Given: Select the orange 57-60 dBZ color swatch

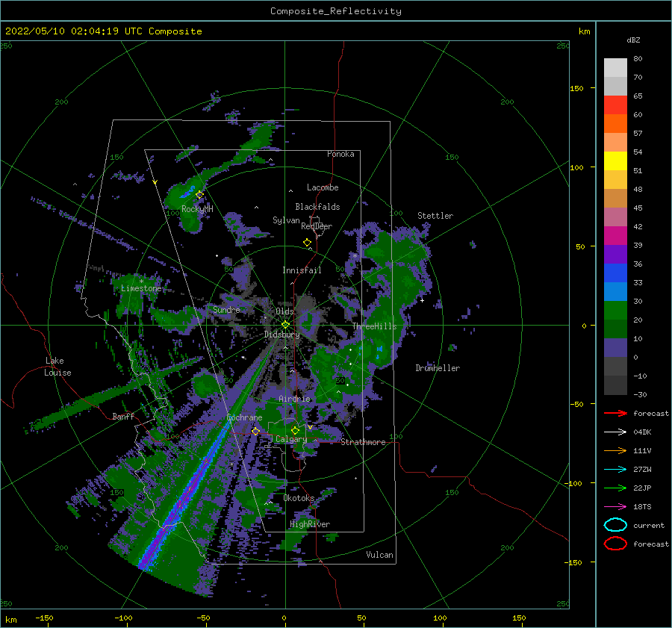Looking at the screenshot, I should [x=615, y=123].
